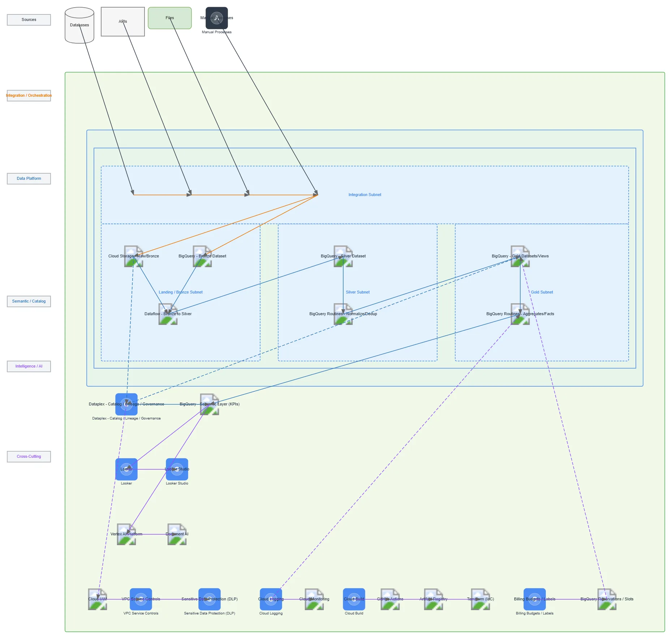Click the Document AI icon
The height and width of the screenshot is (639, 672).
tap(177, 534)
